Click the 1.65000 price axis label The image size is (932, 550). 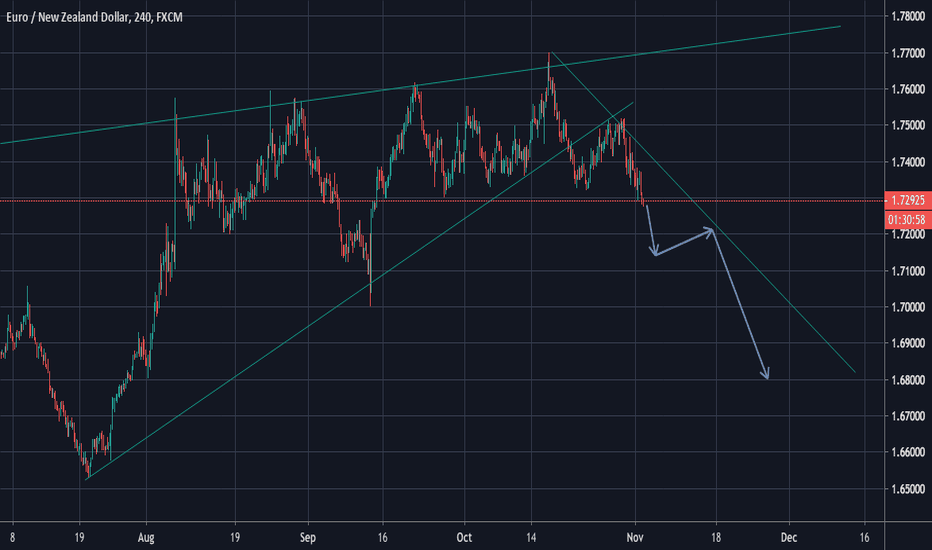click(908, 489)
